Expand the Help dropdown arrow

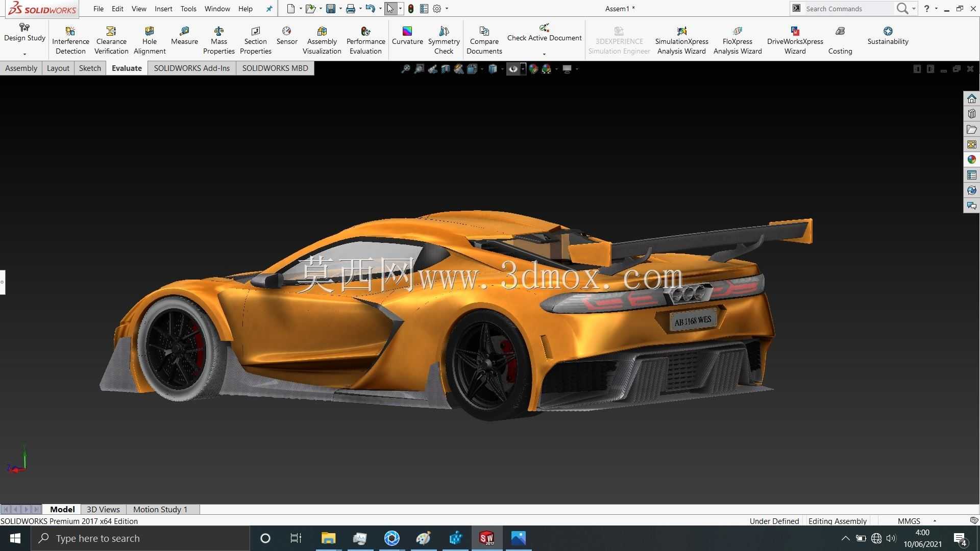(x=936, y=9)
